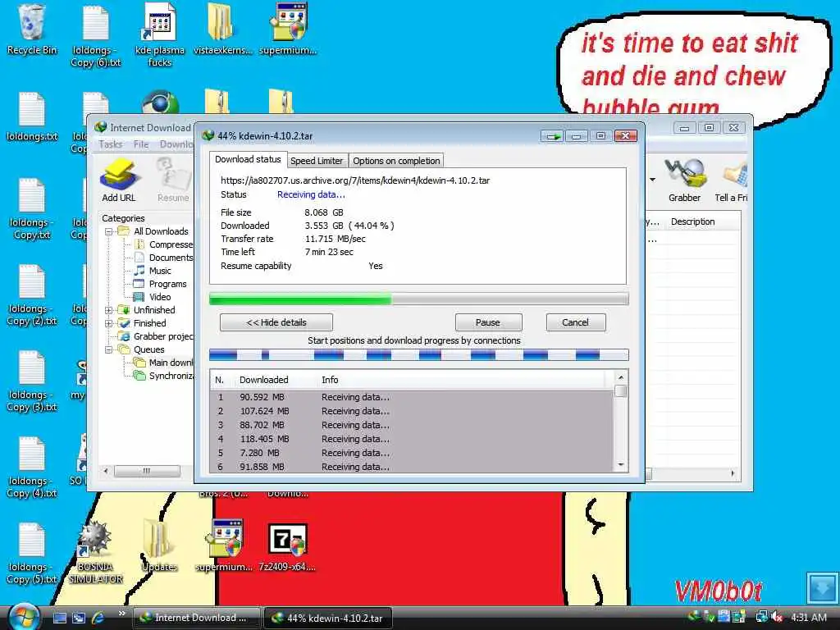Open the Tasks menu in IDM

click(x=111, y=144)
